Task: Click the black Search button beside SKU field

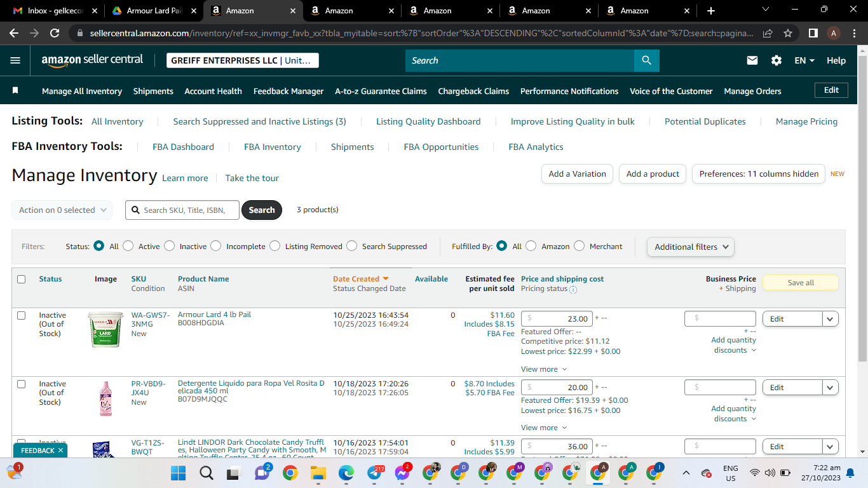Action: [262, 210]
